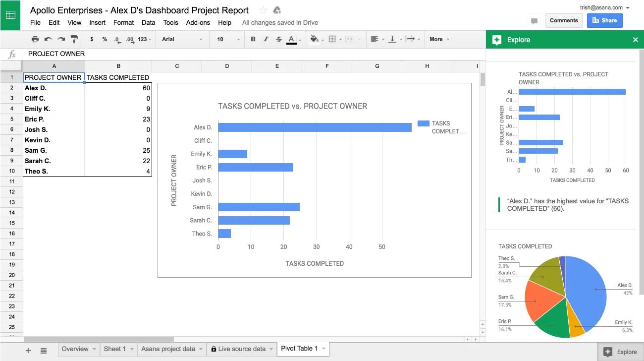Toggle bold formatting
The height and width of the screenshot is (361, 644).
(x=253, y=39)
